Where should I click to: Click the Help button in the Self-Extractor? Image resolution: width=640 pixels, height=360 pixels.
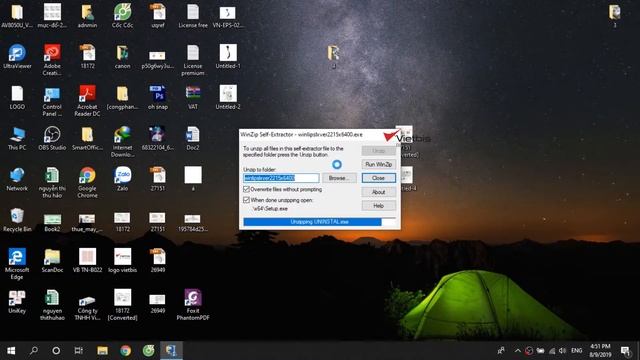click(379, 206)
